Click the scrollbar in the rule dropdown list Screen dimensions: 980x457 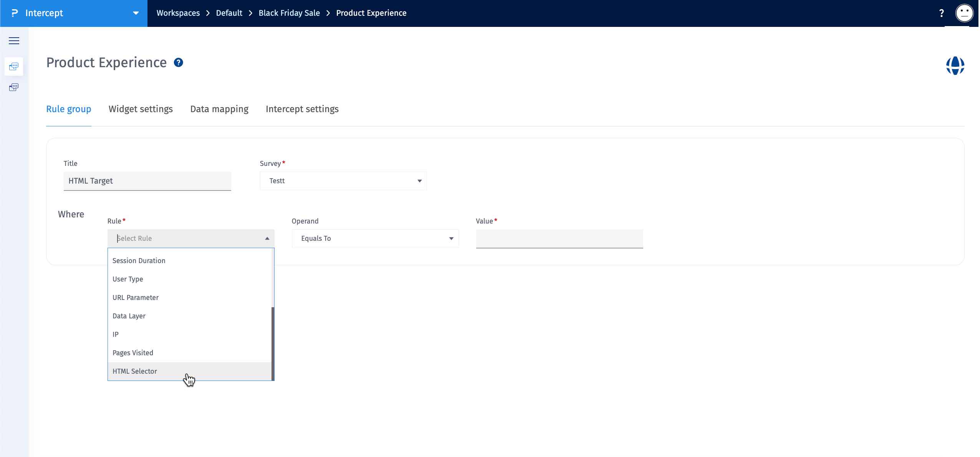272,342
